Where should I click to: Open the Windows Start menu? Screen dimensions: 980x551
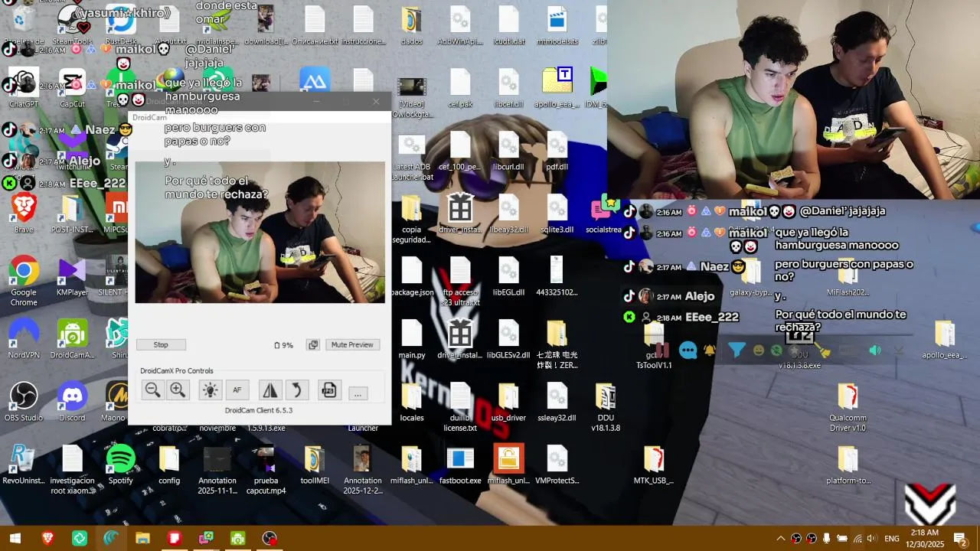tap(15, 538)
